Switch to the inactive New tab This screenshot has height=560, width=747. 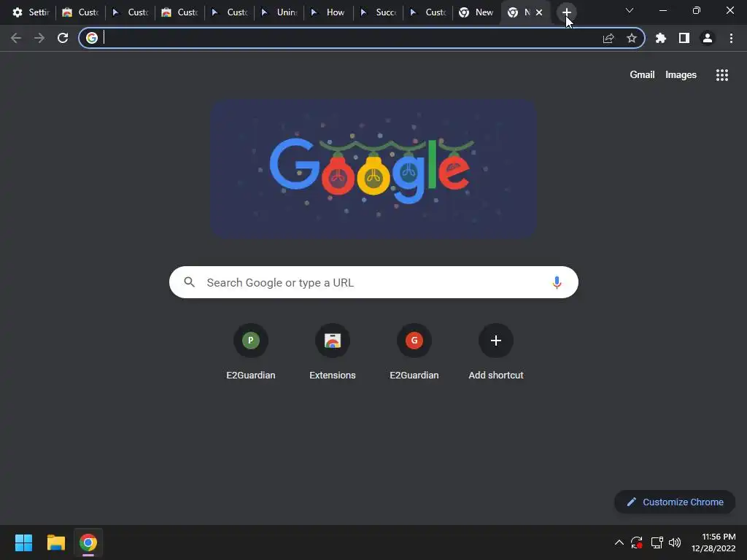477,12
